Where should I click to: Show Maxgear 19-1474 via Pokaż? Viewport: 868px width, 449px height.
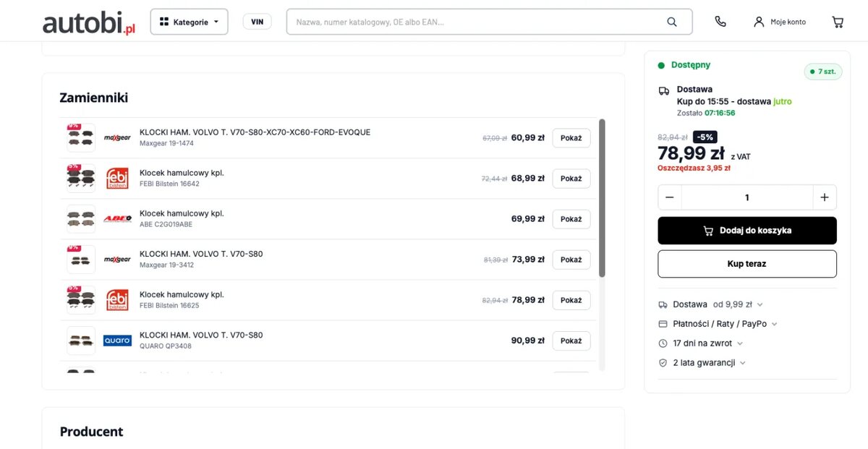pyautogui.click(x=571, y=138)
